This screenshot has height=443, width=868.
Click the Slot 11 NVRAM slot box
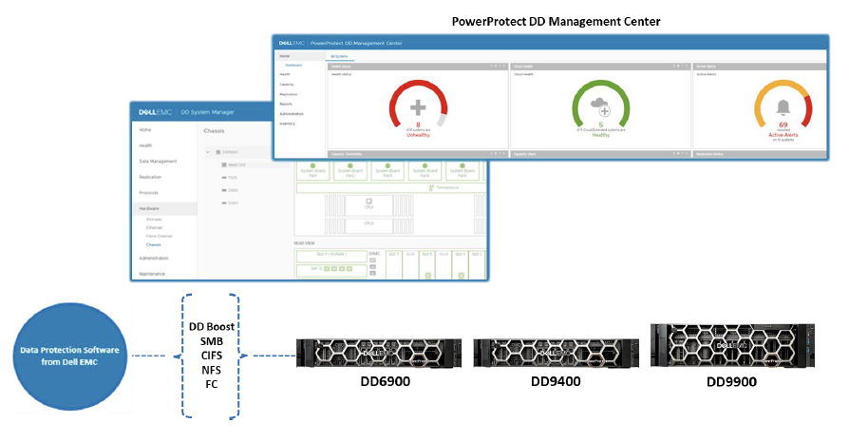pos(331,256)
